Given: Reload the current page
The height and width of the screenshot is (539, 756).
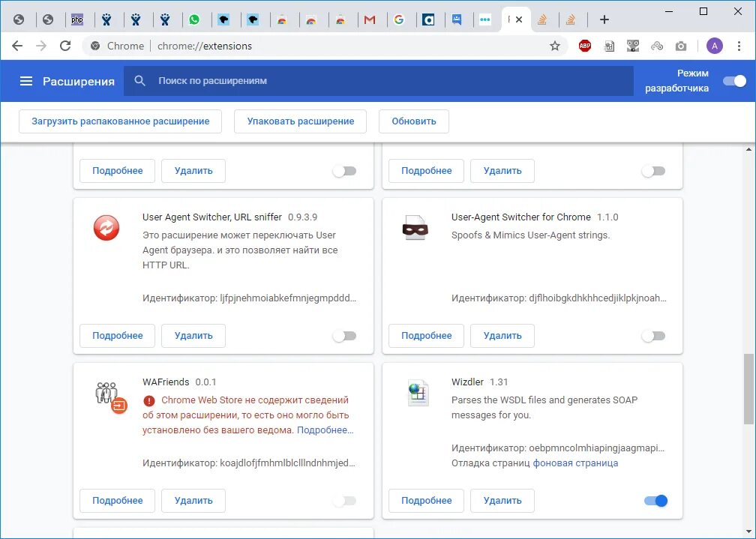Looking at the screenshot, I should [65, 46].
